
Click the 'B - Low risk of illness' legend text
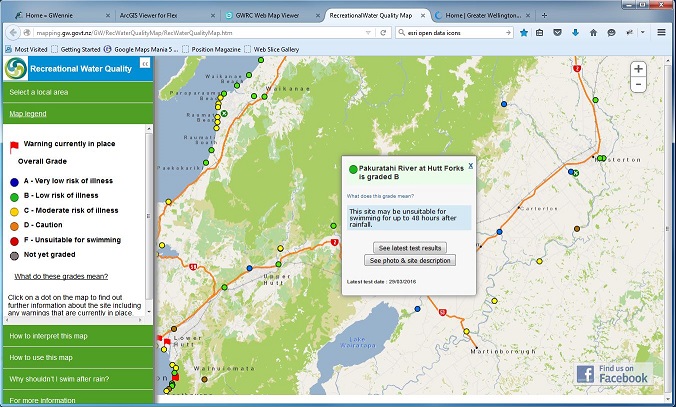[61, 195]
